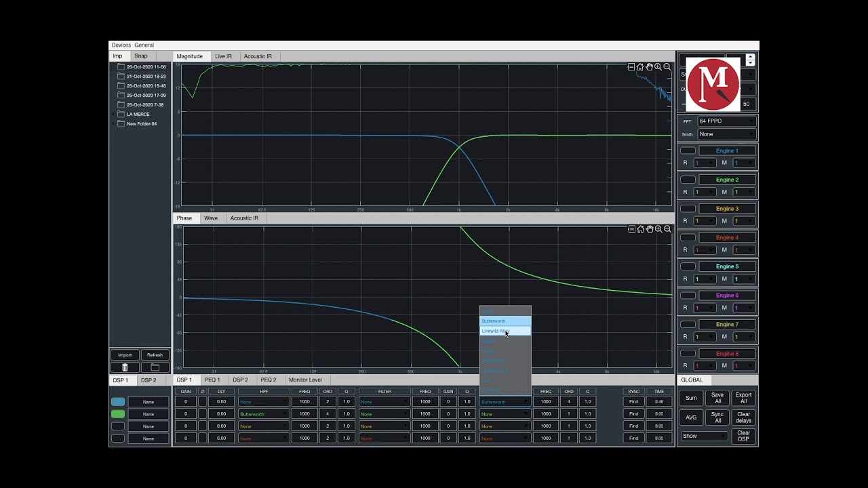Viewport: 868px width, 488px height.
Task: Open the PEQ 1 tab
Action: click(212, 380)
